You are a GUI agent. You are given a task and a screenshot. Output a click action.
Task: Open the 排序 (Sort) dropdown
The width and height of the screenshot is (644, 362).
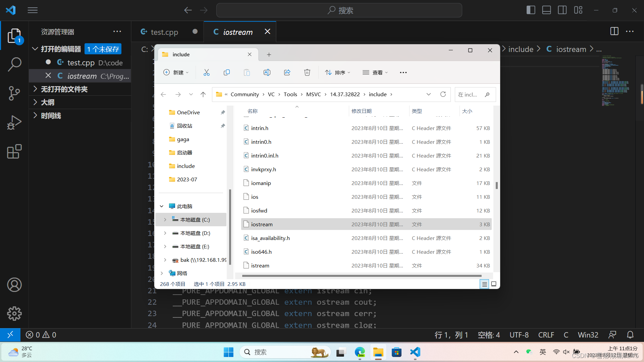(x=338, y=72)
